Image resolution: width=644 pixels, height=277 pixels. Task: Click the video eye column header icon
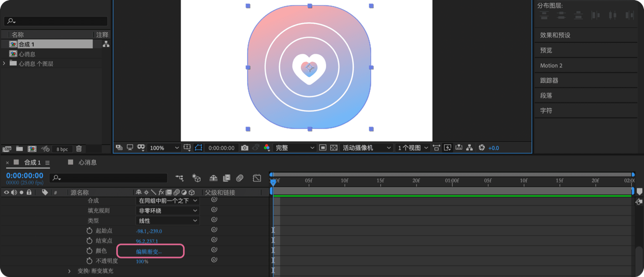(7, 193)
